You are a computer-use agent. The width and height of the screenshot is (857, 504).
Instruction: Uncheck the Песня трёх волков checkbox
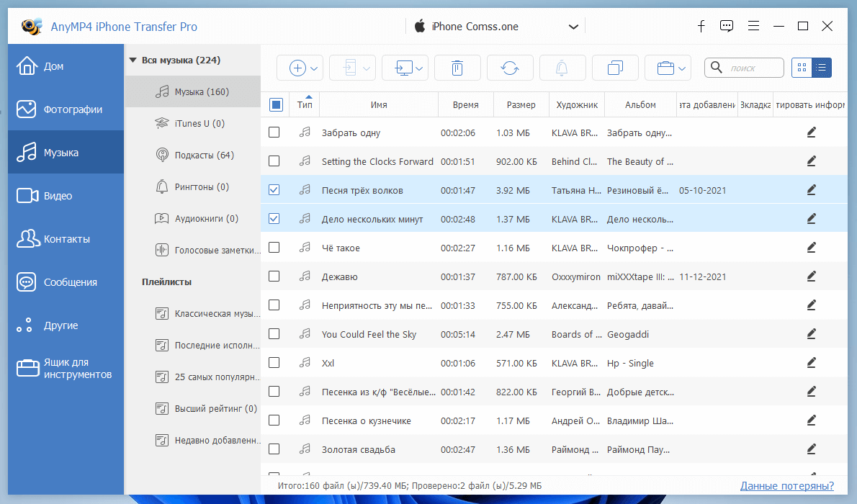click(274, 189)
